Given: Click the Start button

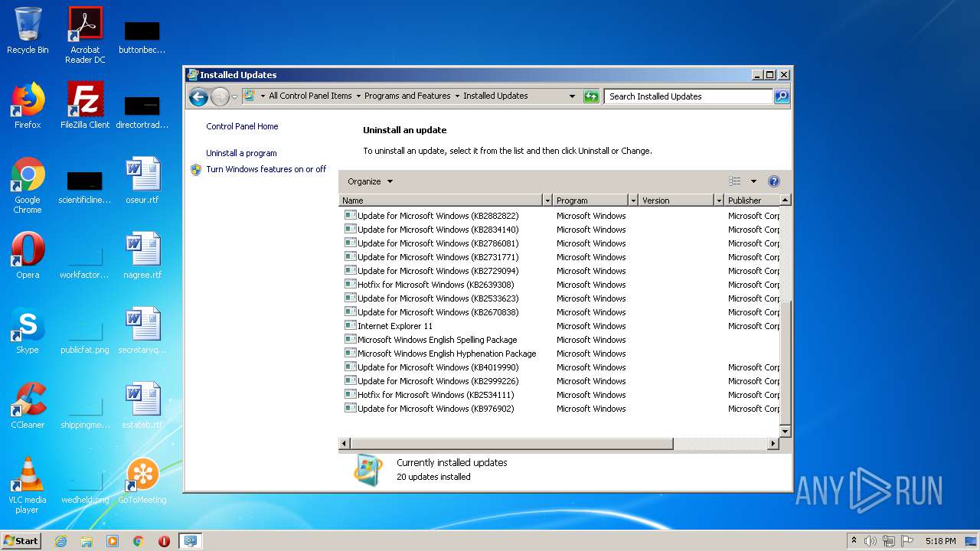Looking at the screenshot, I should coord(21,540).
